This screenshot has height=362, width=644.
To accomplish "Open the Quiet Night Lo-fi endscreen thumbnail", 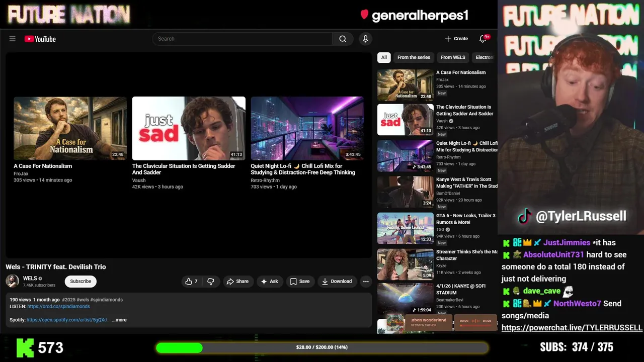I will pos(307,128).
